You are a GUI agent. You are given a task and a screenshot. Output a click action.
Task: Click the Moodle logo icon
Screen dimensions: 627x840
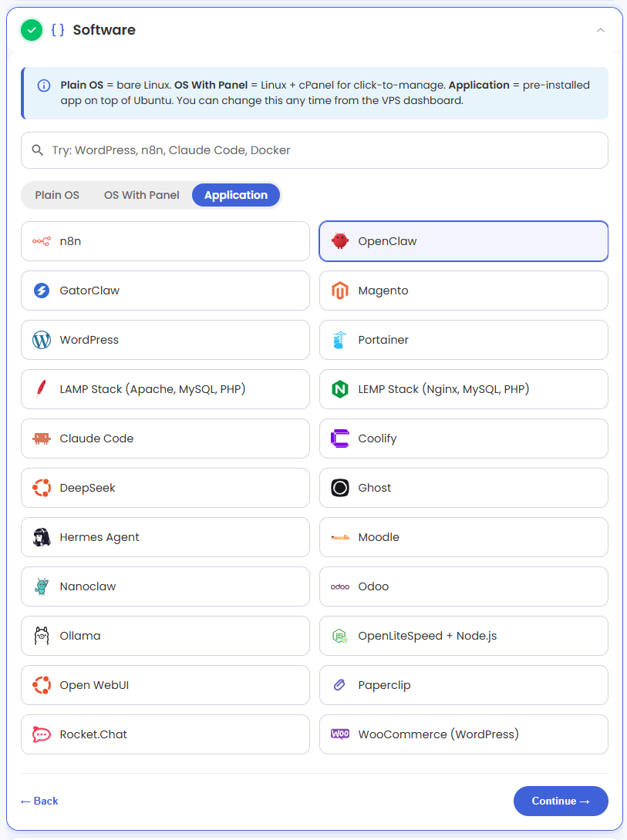(x=340, y=537)
